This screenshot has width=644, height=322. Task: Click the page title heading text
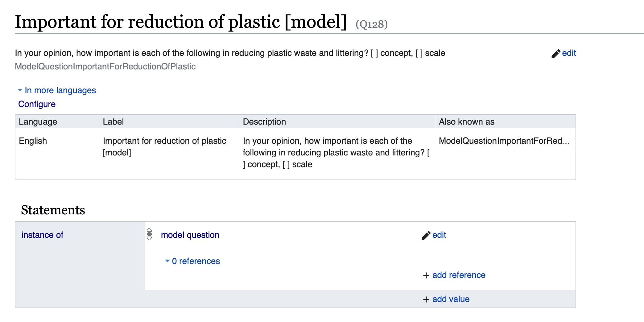181,22
